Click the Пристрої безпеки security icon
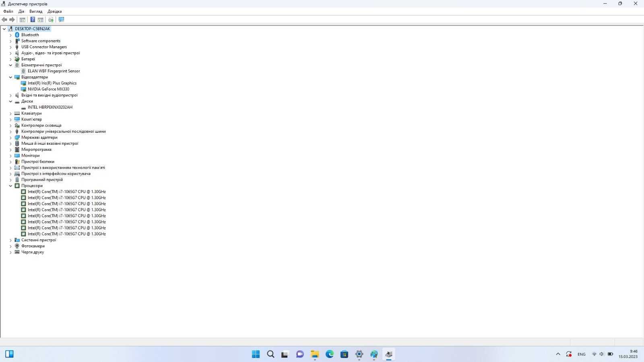 [17, 162]
